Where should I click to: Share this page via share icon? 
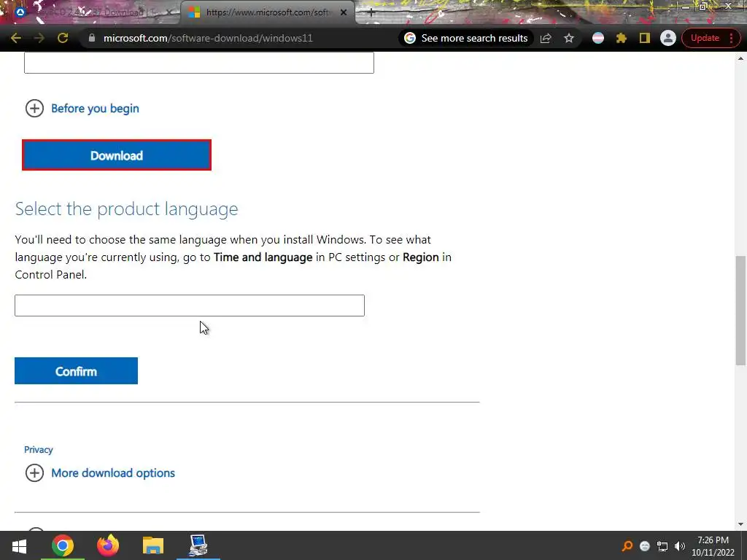546,38
